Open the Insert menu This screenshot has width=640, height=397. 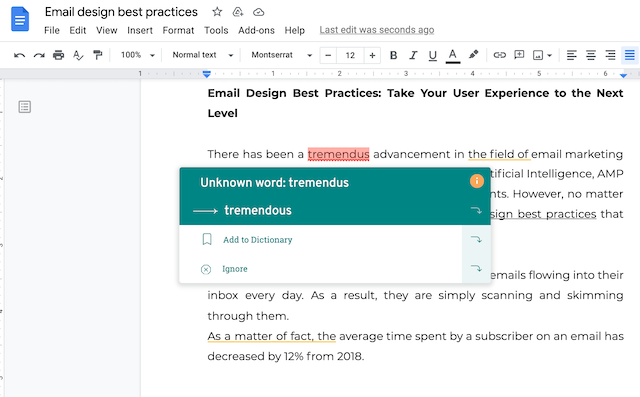pos(140,30)
